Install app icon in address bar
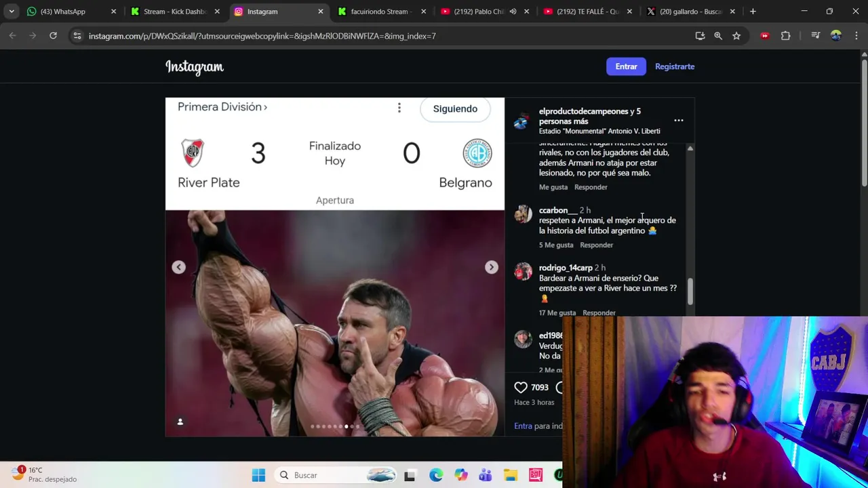The width and height of the screenshot is (868, 488). pos(700,36)
